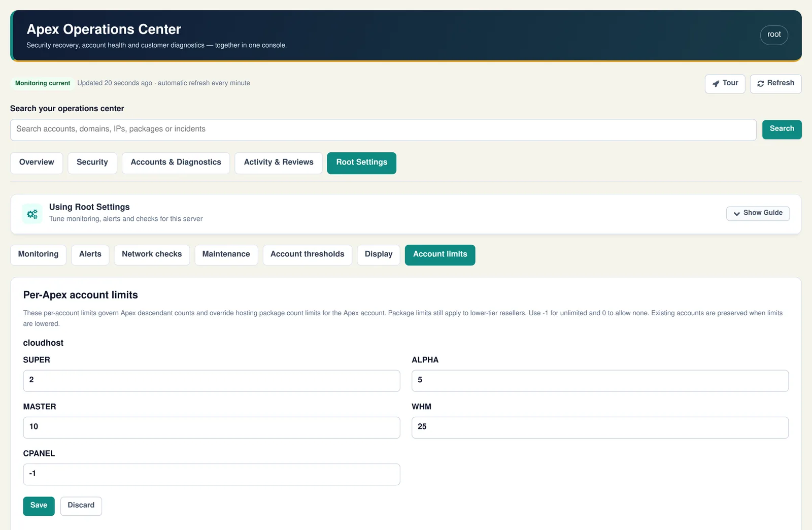Select the Maintenance subtab
This screenshot has width=812, height=530.
tap(226, 255)
